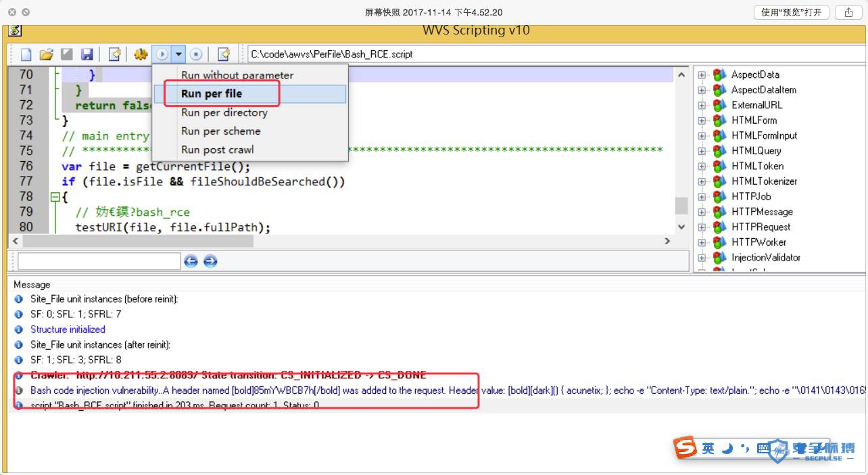Open a script file with the folder icon

tap(46, 54)
